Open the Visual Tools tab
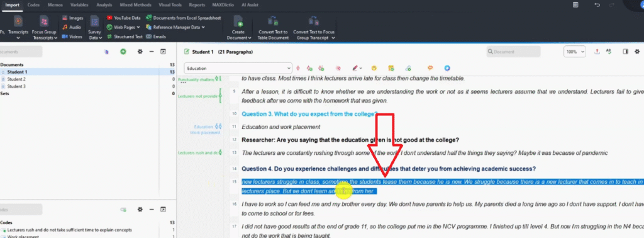Screen dimensions: 644x238 pos(170,5)
